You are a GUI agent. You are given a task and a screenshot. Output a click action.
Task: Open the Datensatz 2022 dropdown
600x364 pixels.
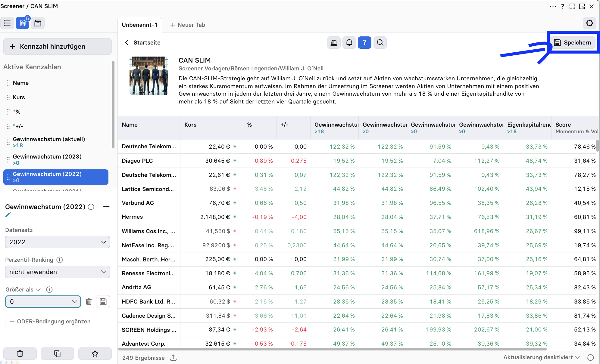coord(58,242)
